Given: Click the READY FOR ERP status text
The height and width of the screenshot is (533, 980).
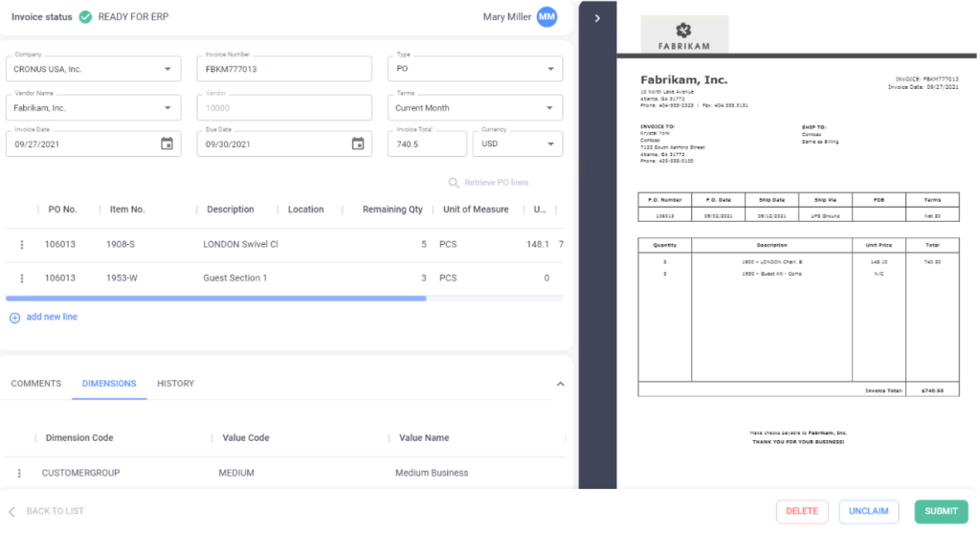Looking at the screenshot, I should (133, 17).
